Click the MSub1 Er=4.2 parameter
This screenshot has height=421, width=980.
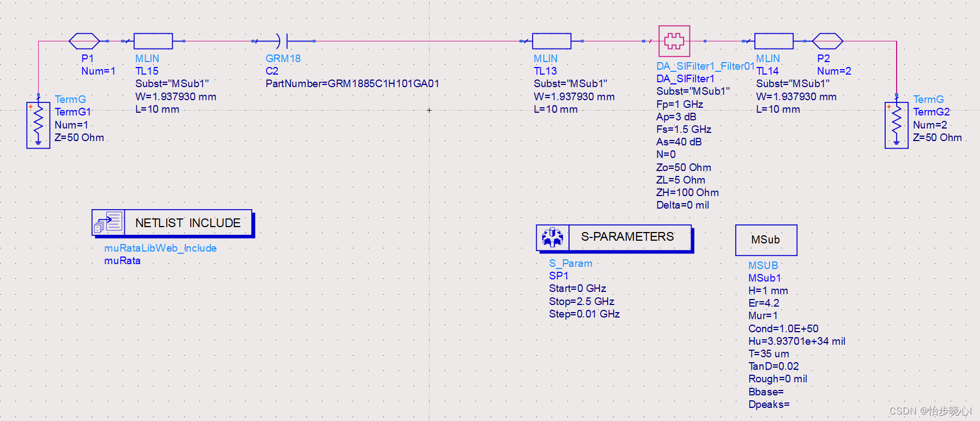[764, 303]
